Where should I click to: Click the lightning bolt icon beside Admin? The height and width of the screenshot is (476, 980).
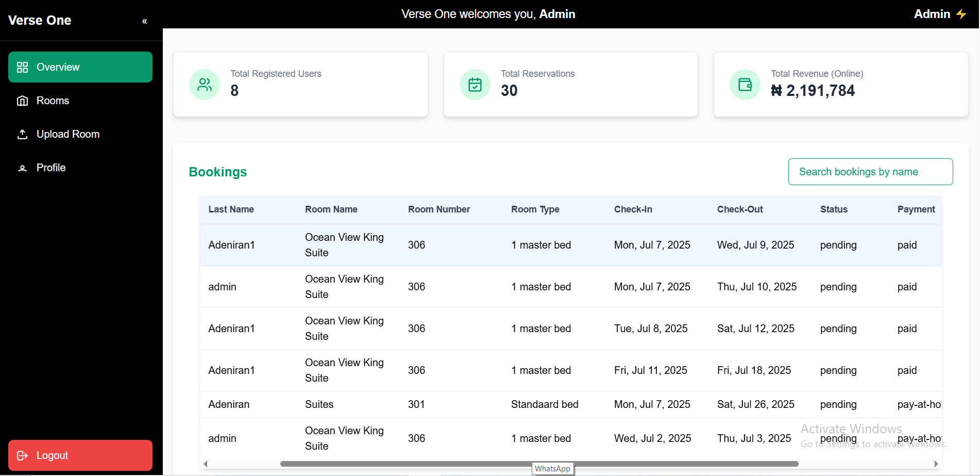pos(961,14)
